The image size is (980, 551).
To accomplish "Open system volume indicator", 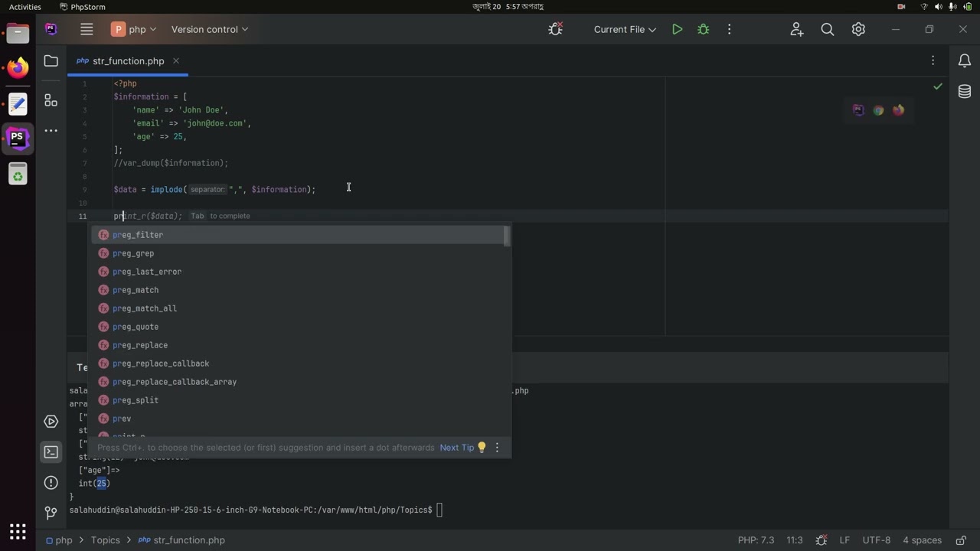I will [x=939, y=7].
